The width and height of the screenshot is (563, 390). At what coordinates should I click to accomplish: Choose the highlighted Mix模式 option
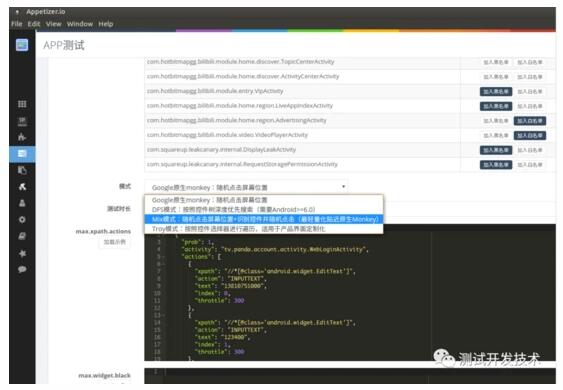tap(264, 219)
